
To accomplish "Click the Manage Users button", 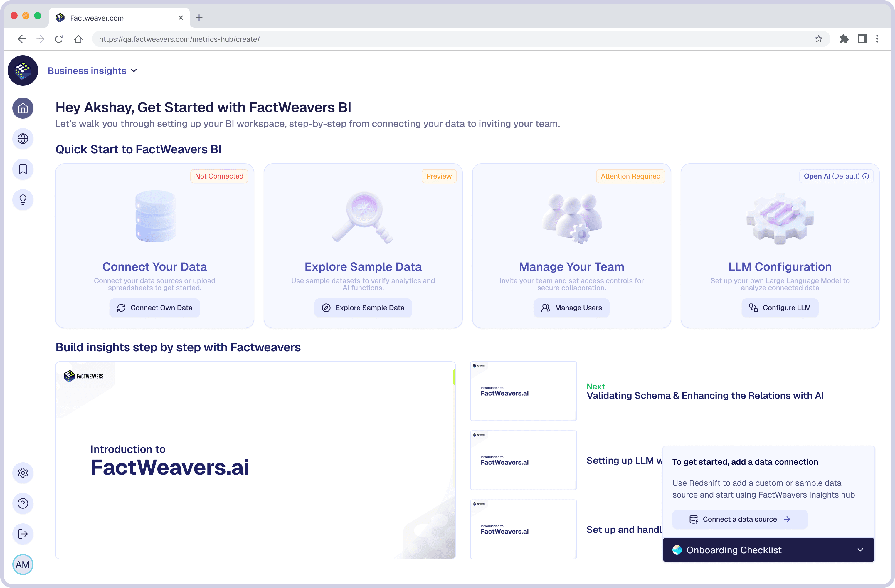I will pyautogui.click(x=572, y=308).
